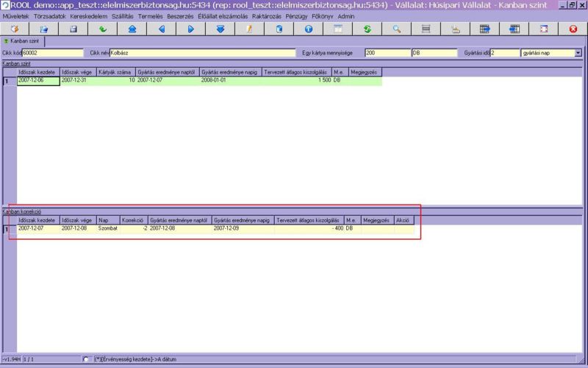Go to previous record with left arrow
588x368 pixels.
tap(162, 29)
